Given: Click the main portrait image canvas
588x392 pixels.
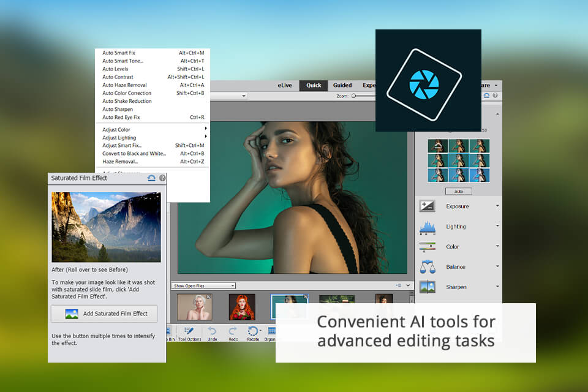Looking at the screenshot, I should point(292,197).
